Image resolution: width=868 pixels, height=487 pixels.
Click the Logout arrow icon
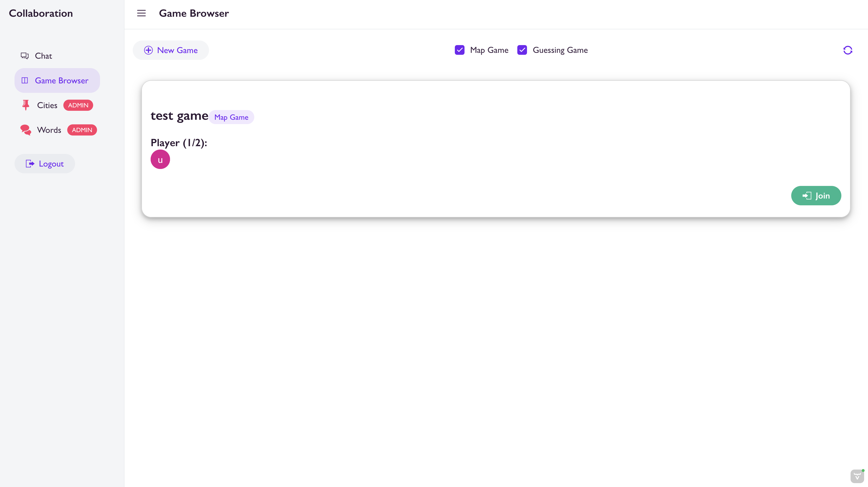[x=30, y=164]
